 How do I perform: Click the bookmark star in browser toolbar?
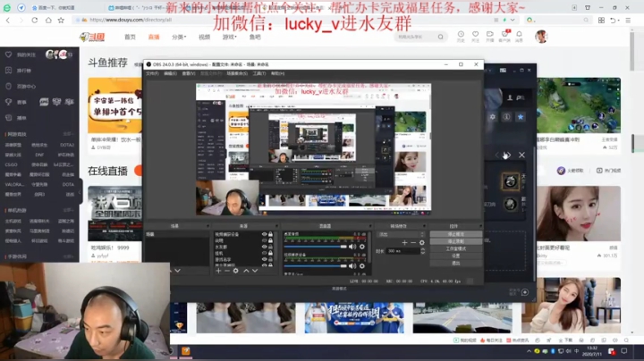[x=61, y=20]
